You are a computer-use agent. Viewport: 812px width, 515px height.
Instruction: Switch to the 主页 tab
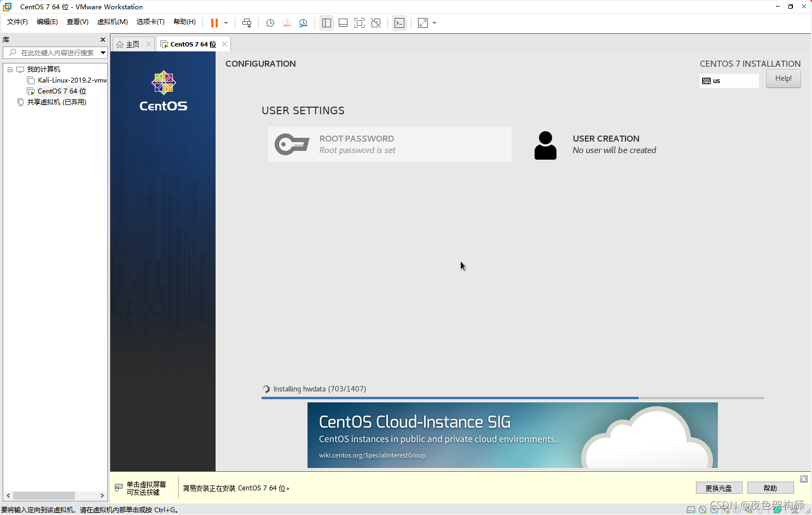(133, 44)
